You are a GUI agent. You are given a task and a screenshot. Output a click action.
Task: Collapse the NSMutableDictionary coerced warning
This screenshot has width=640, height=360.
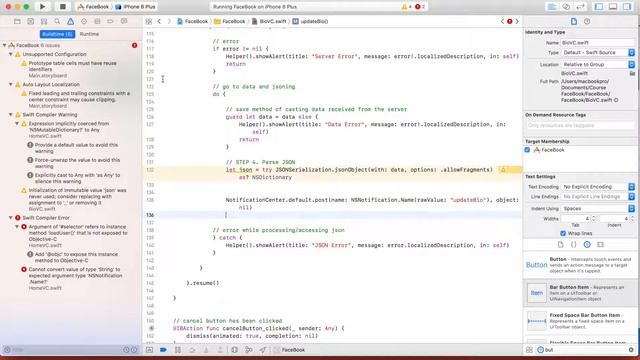point(17,123)
